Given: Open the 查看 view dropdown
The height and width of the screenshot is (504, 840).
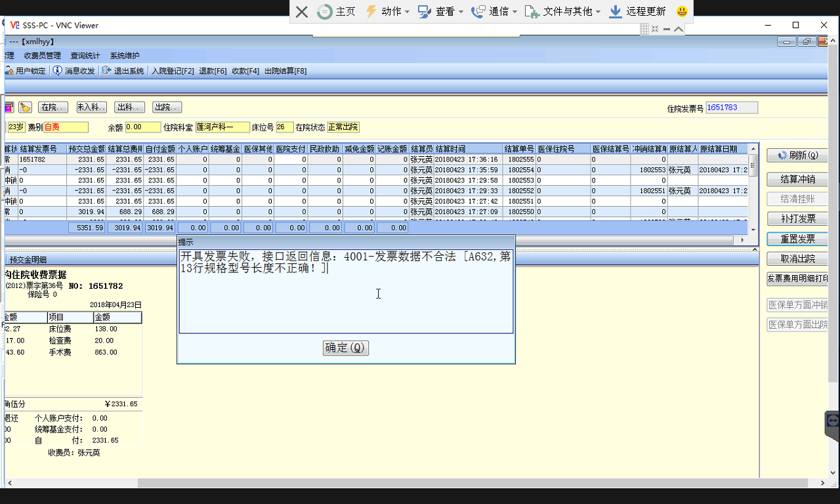Looking at the screenshot, I should [440, 12].
